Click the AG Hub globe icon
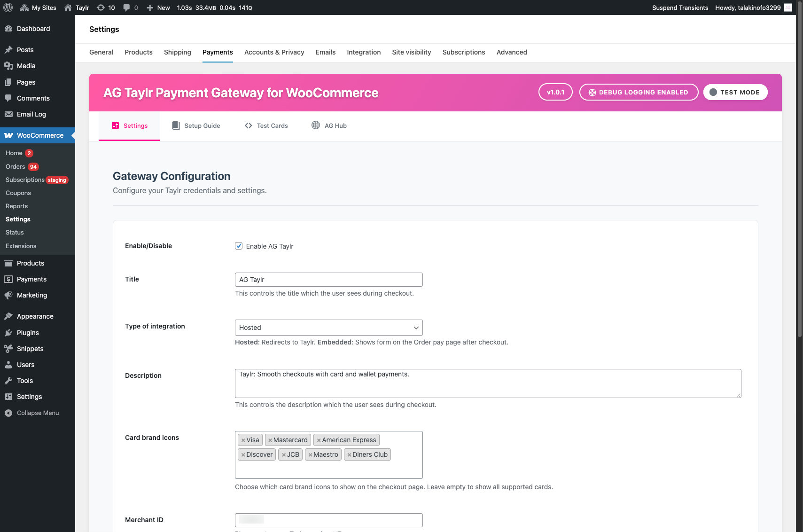 click(x=316, y=125)
